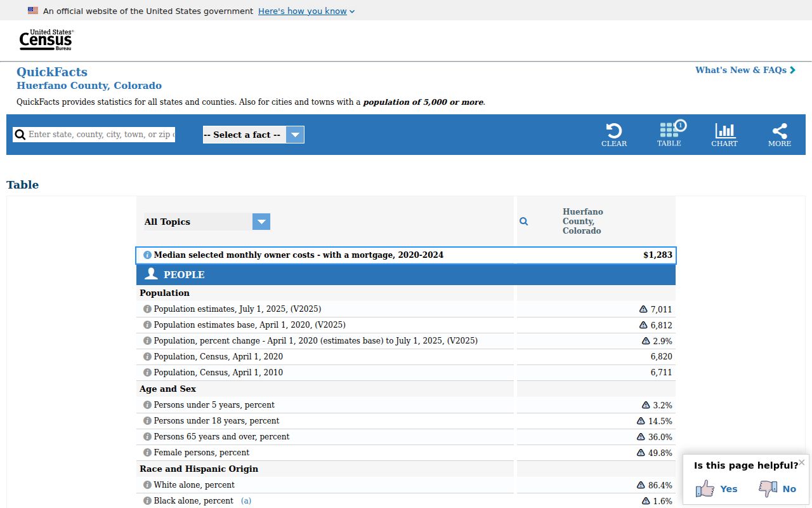Open the TABLE view icon
Image resolution: width=812 pixels, height=508 pixels.
click(x=669, y=134)
